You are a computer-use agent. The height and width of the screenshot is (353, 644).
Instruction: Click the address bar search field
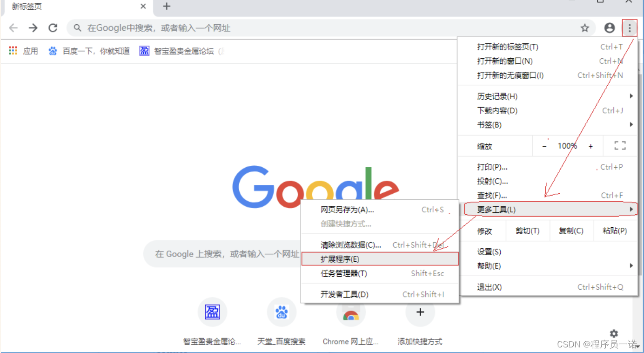pyautogui.click(x=331, y=28)
